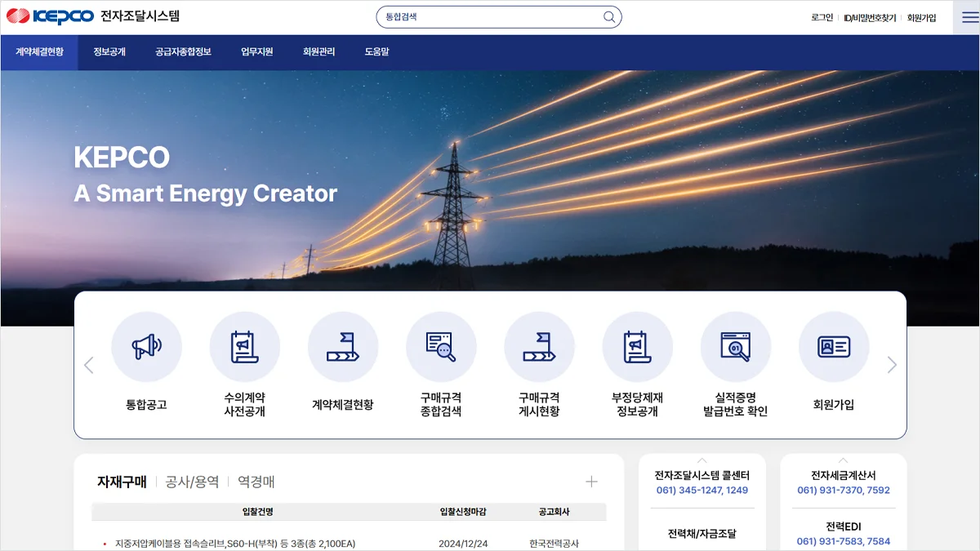
Task: Open the 실적증명 발급번호 확인 icon
Action: click(735, 347)
